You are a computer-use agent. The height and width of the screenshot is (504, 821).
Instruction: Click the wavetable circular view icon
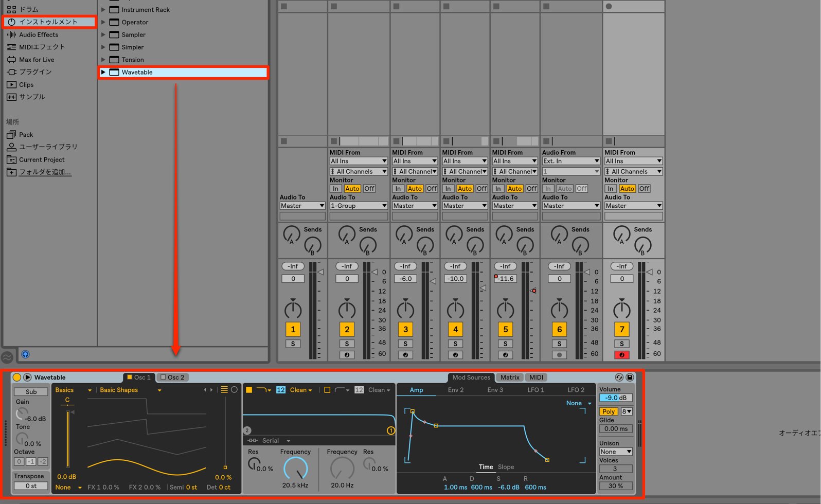coord(234,390)
